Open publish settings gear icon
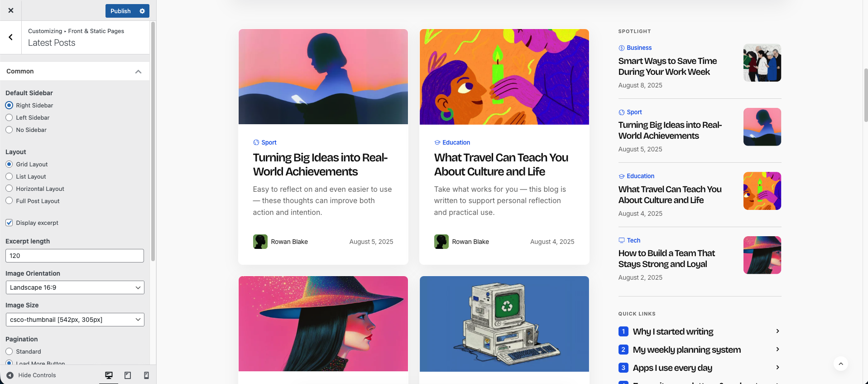Image resolution: width=868 pixels, height=384 pixels. tap(142, 11)
